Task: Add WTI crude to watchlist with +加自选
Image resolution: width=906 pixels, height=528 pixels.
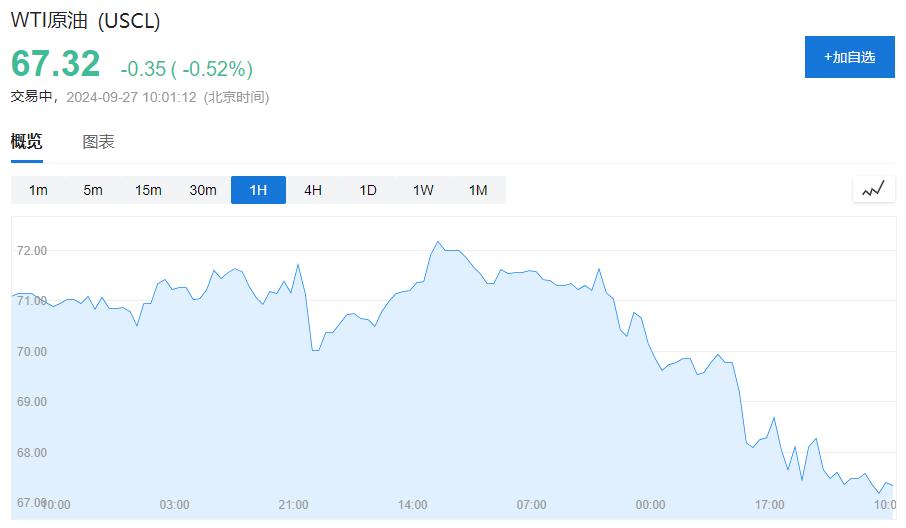Action: (x=849, y=57)
